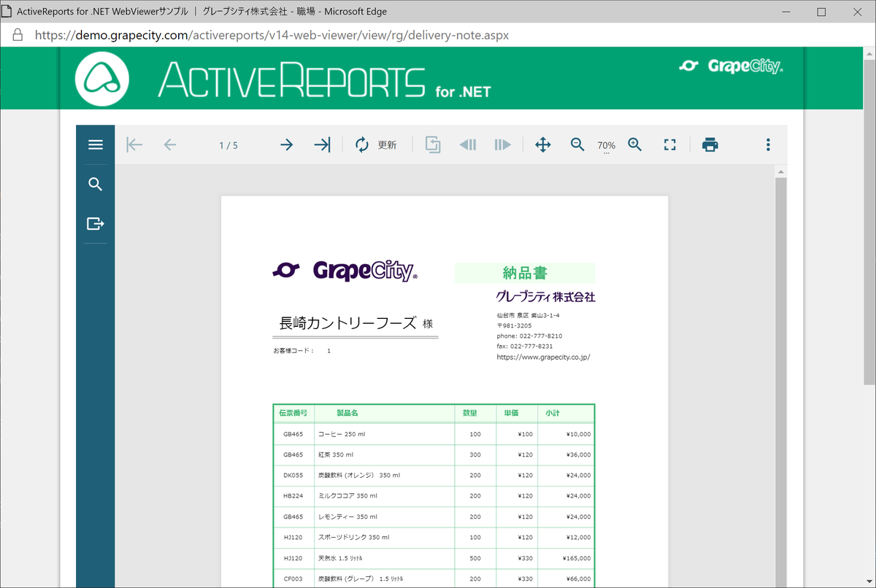The width and height of the screenshot is (876, 588).
Task: Click the back to parent report icon
Action: [x=433, y=144]
